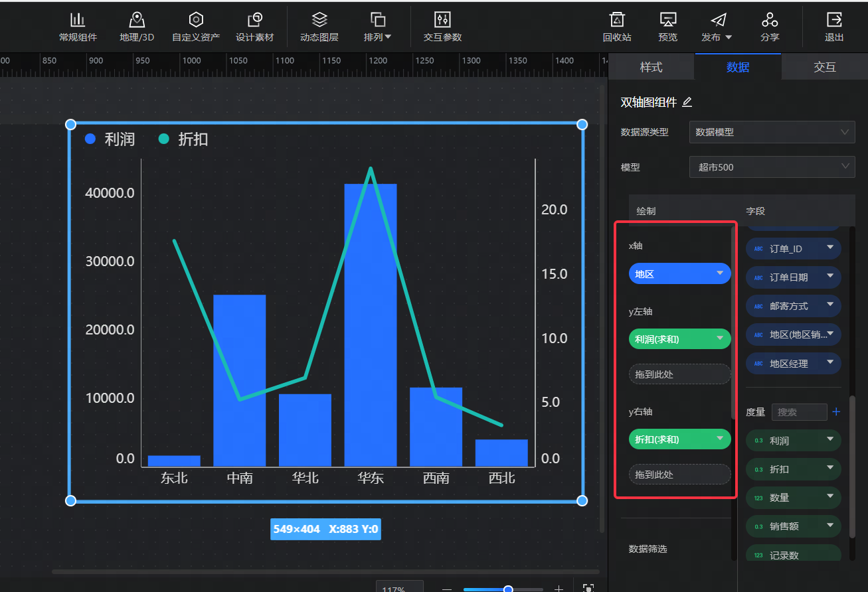Toggle the 利润 legend item in chart
Viewport: 868px width, 592px height.
(x=110, y=139)
